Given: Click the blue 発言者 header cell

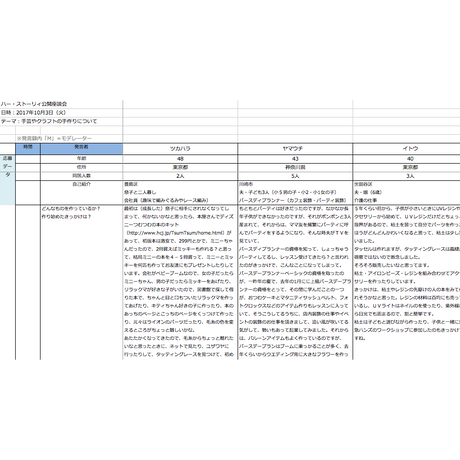Looking at the screenshot, I should 81,149.
